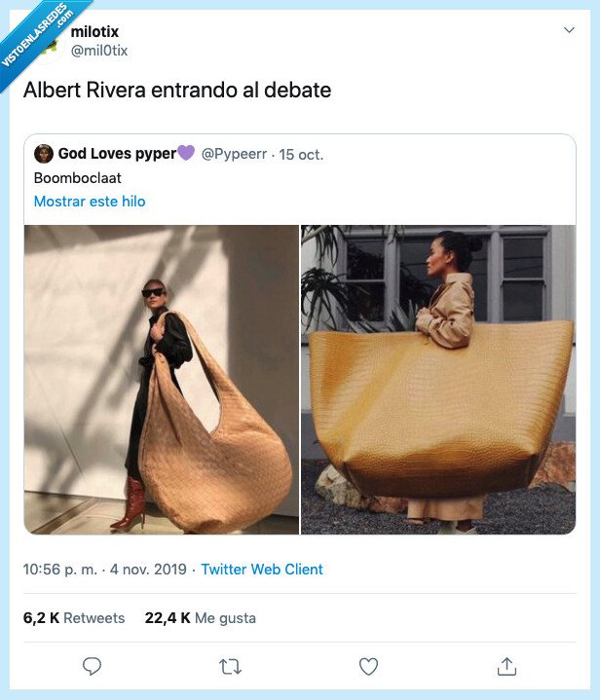View the 22,4 K Me gusta list
Image resolution: width=600 pixels, height=700 pixels.
[200, 618]
